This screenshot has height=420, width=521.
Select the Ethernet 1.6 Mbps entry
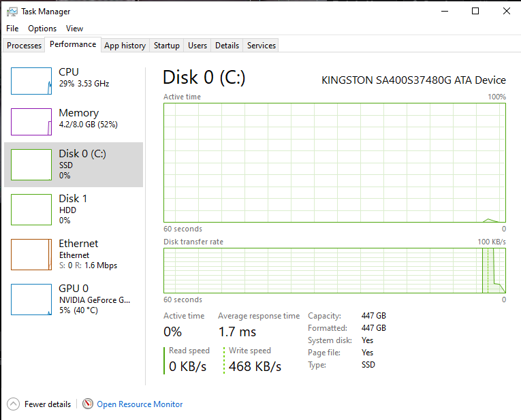point(74,255)
